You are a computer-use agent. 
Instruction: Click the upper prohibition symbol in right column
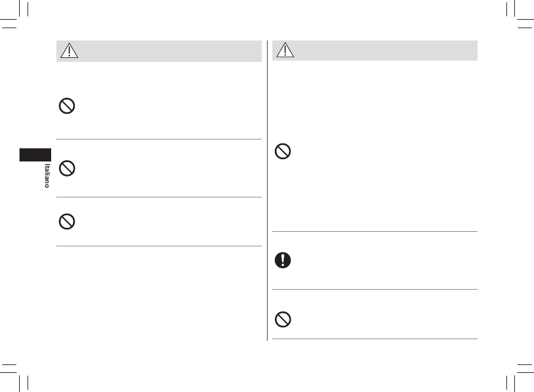(283, 152)
